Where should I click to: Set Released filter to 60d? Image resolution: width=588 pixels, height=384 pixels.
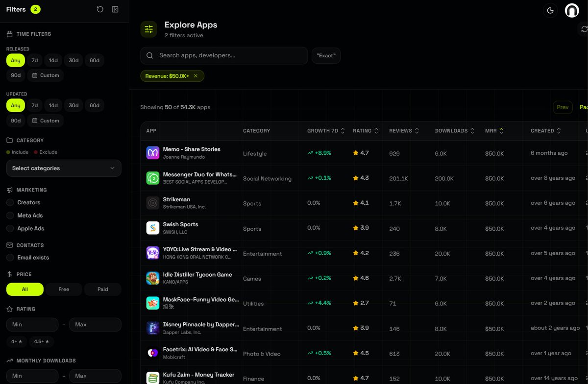click(95, 60)
